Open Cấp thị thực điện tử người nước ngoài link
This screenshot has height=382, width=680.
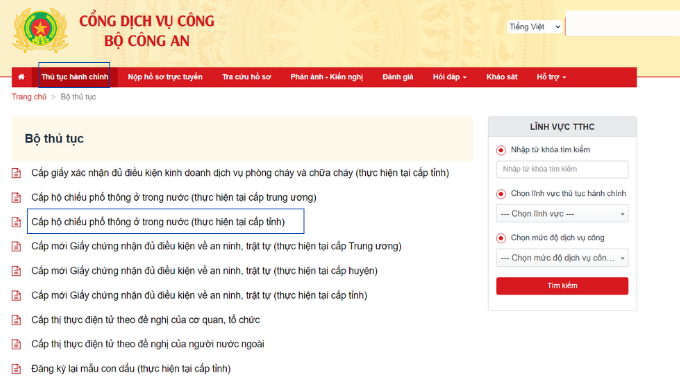point(148,344)
